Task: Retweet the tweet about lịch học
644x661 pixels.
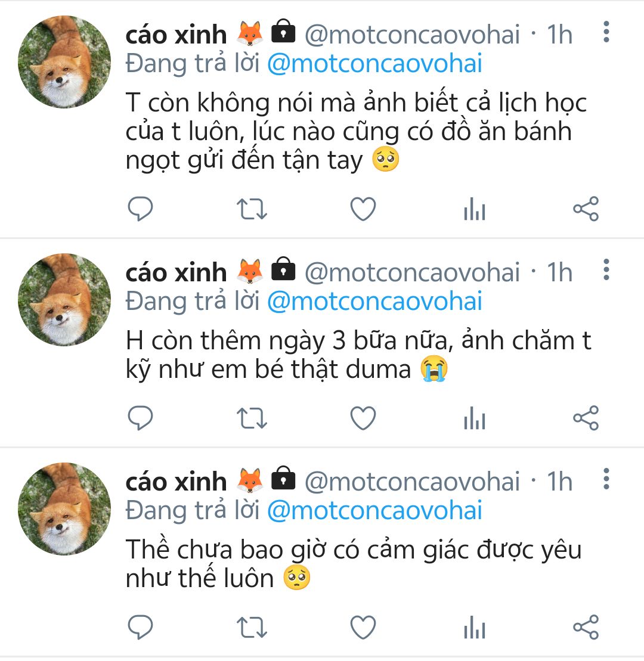Action: coord(252,209)
